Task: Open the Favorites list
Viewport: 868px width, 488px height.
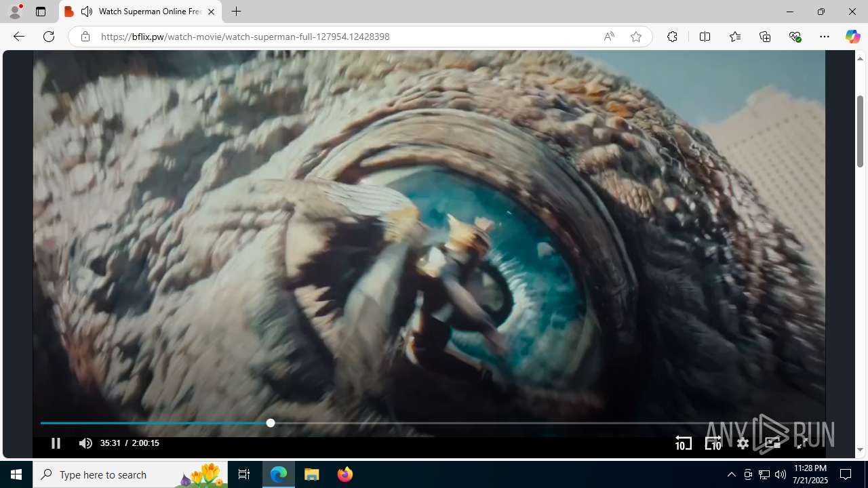Action: 735,37
